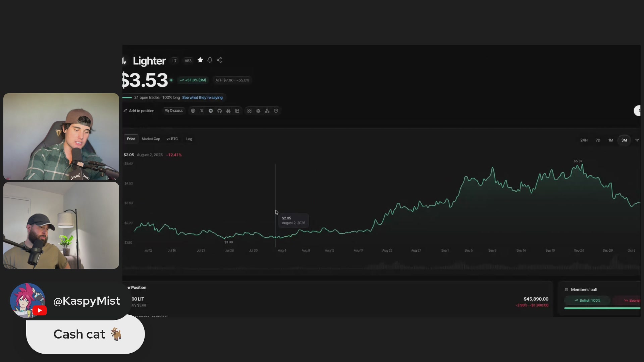Viewport: 644px width, 362px height.
Task: Click the +51.0% (3M) change badge
Action: coord(193,80)
